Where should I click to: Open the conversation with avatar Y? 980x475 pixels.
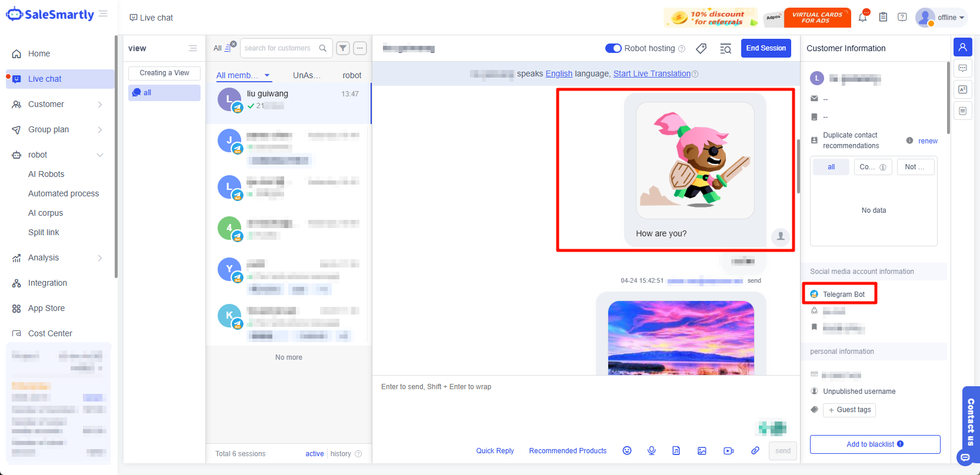[288, 275]
